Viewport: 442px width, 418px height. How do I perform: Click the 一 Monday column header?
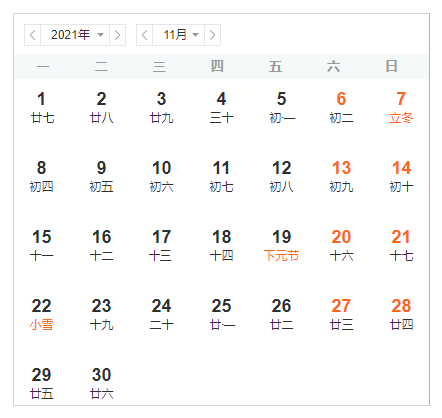coord(43,66)
